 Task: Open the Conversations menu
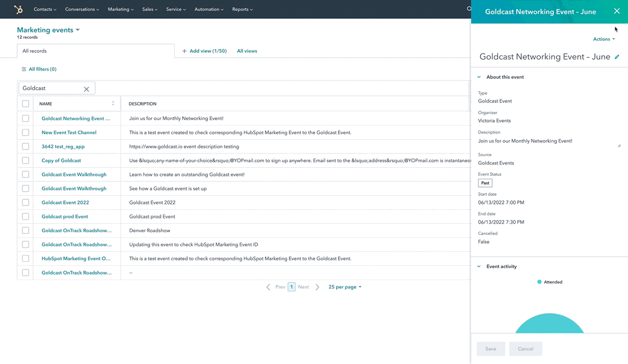click(82, 9)
